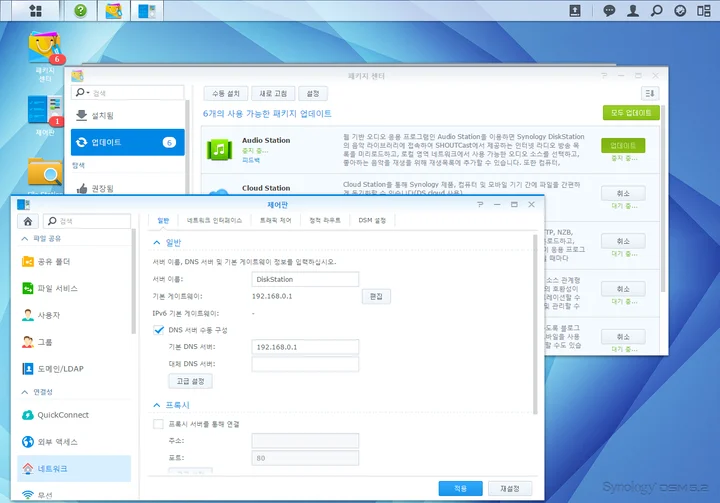Viewport: 720px width, 503px height.
Task: Open Audio Station feedback link
Action: point(251,160)
